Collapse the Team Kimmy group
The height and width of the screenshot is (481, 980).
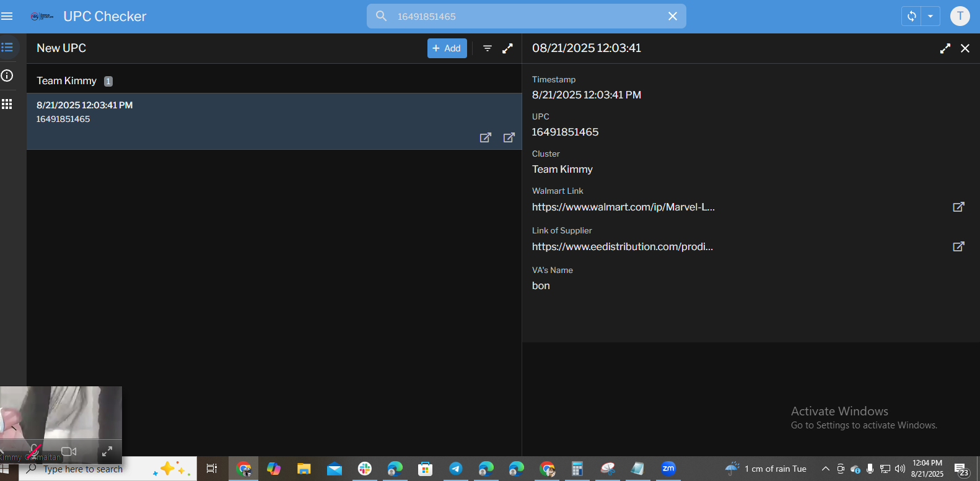[66, 80]
